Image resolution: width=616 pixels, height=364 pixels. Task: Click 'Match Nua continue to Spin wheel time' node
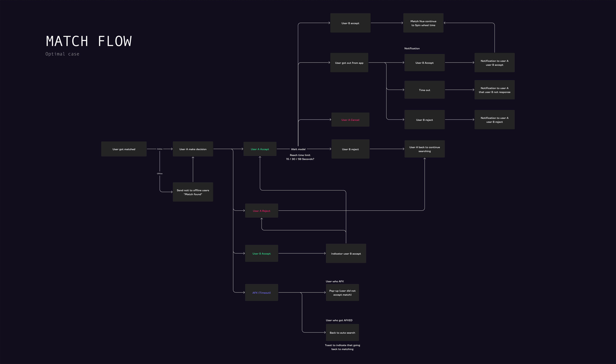tap(424, 23)
